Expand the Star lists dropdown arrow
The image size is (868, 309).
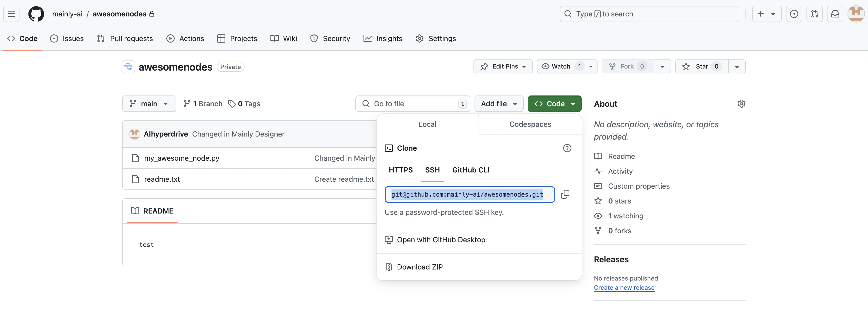coord(737,66)
